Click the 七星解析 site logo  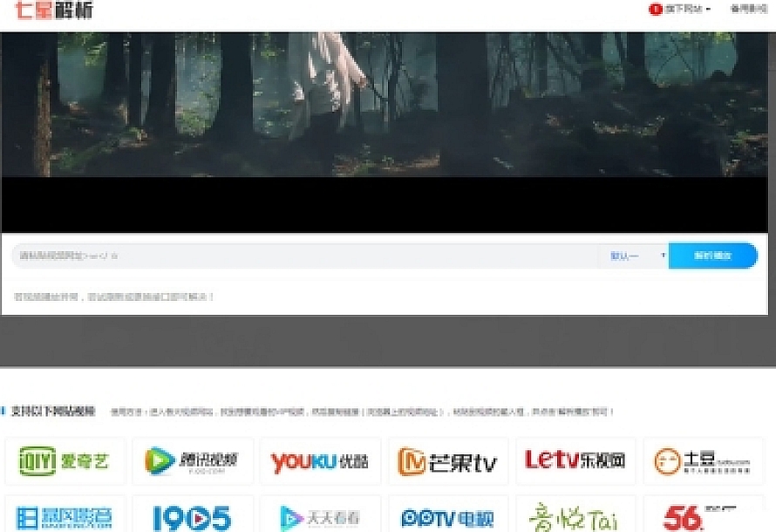[x=53, y=10]
